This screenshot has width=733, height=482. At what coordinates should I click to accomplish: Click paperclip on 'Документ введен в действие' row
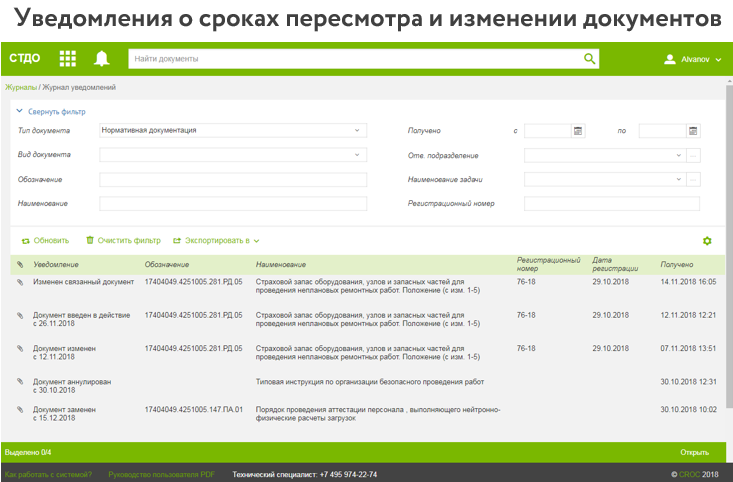20,316
